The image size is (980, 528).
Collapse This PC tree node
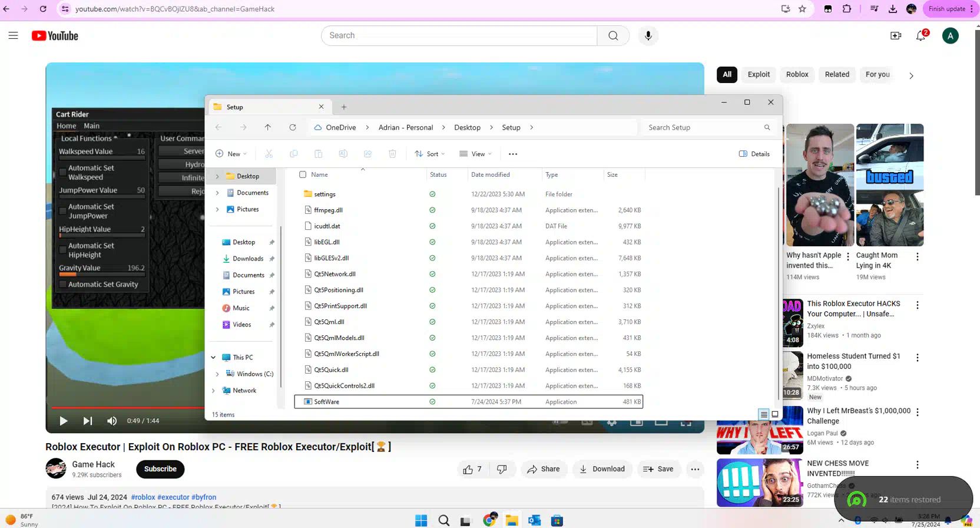[213, 357]
